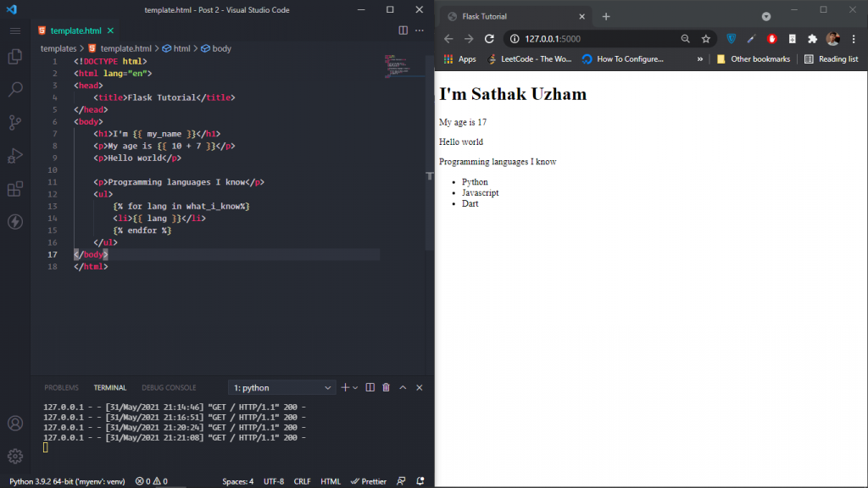Viewport: 868px width, 488px height.
Task: Reload the Flask Tutorial page
Action: 489,39
